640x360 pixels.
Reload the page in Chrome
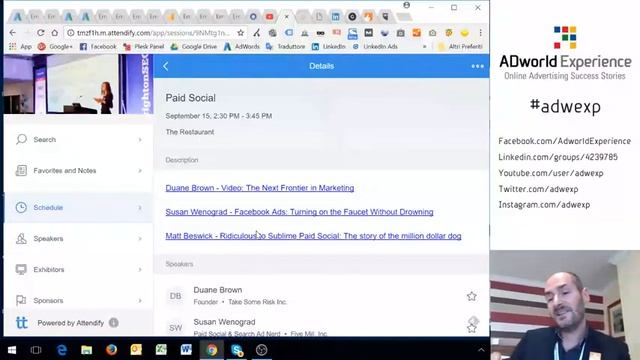coord(40,32)
